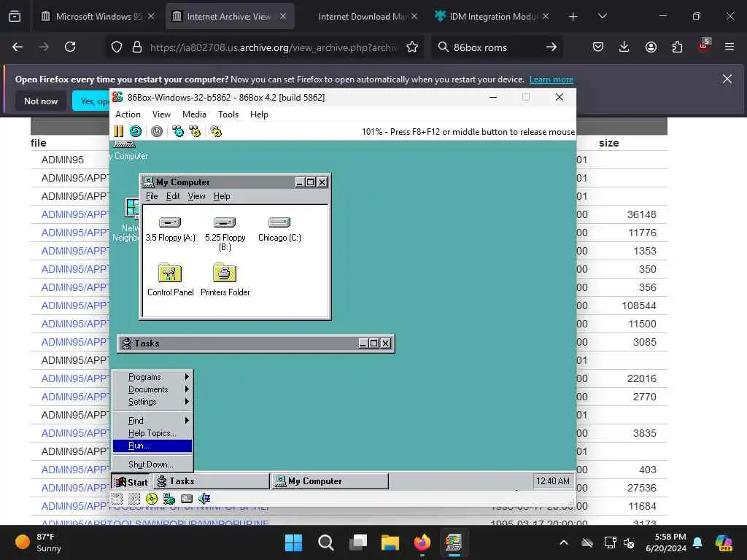Click Chicago clock showing 12:40 AM

pyautogui.click(x=553, y=481)
